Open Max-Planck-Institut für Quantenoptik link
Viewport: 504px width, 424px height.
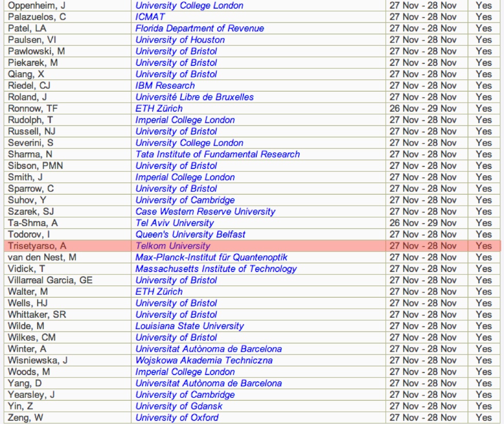[x=211, y=257]
